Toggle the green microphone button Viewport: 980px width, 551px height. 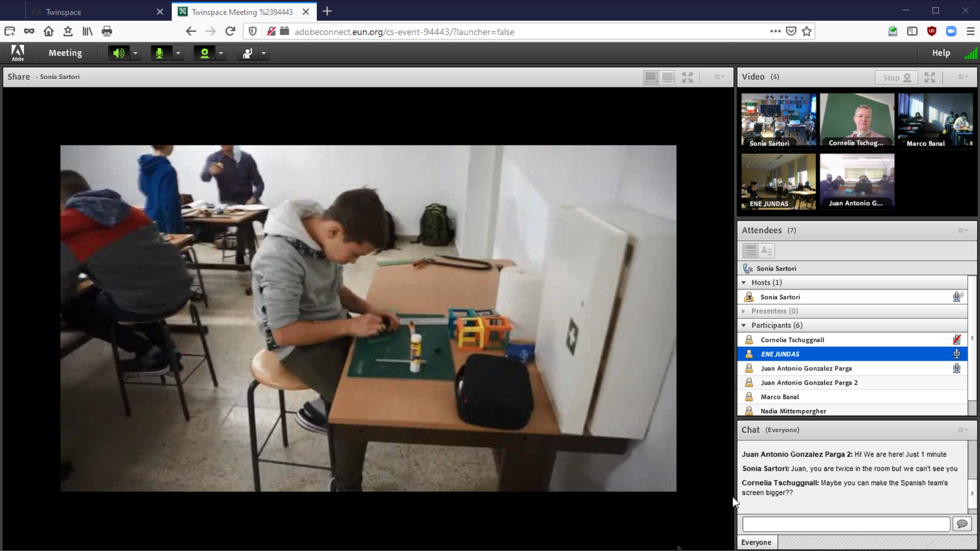(x=160, y=53)
